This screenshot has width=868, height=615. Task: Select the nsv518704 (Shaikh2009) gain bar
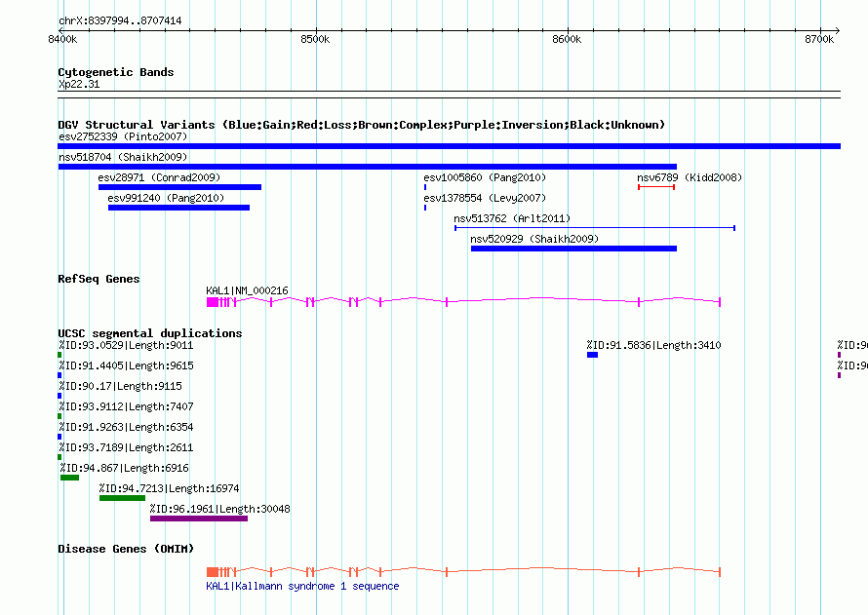pos(367,167)
